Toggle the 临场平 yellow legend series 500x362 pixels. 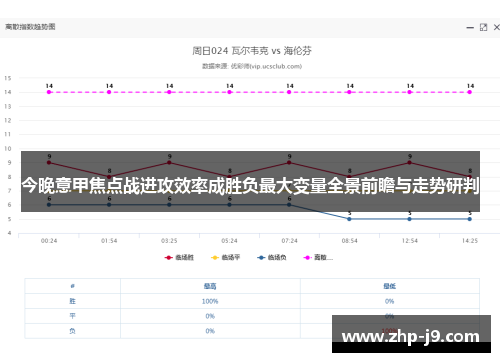click(225, 257)
